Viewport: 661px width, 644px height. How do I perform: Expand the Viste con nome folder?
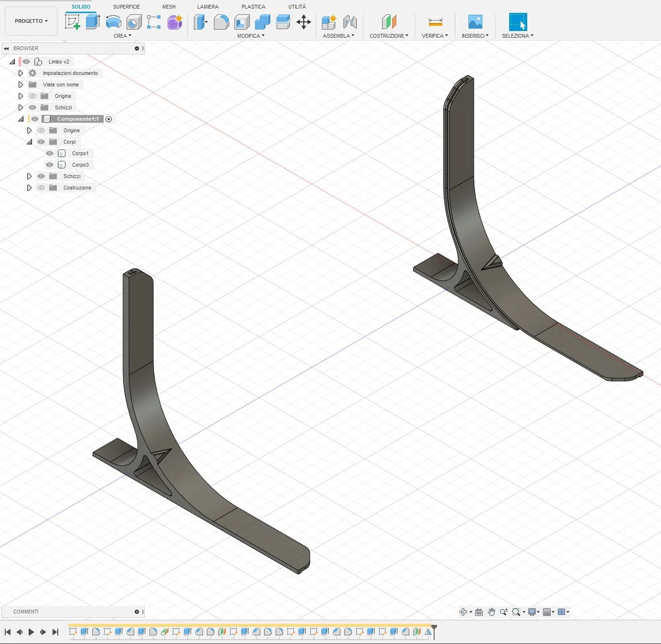coord(21,84)
